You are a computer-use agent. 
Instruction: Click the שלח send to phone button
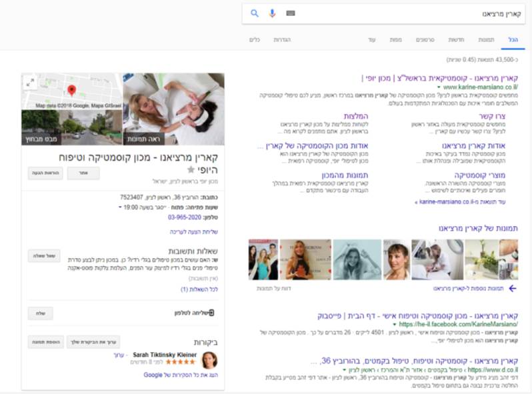pyautogui.click(x=41, y=313)
